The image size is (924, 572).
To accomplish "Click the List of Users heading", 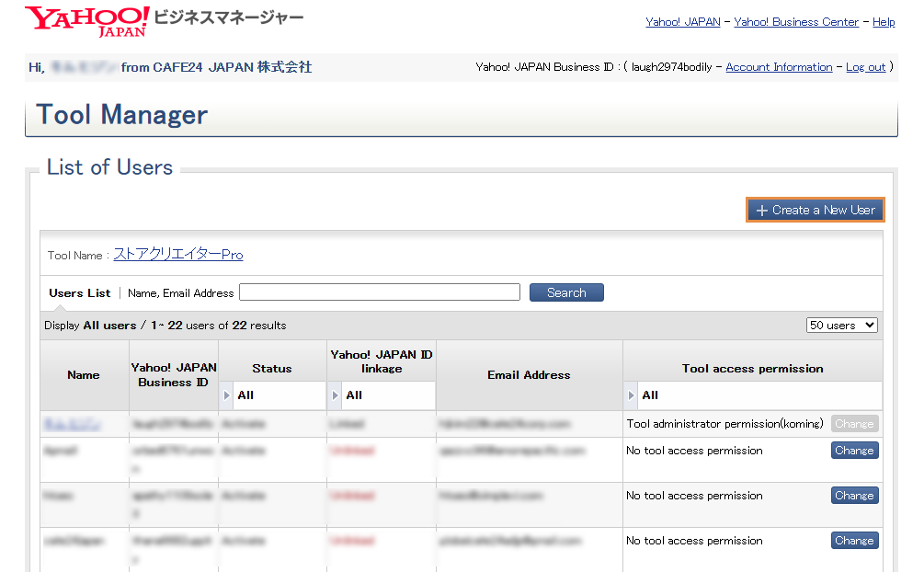I will 109,167.
